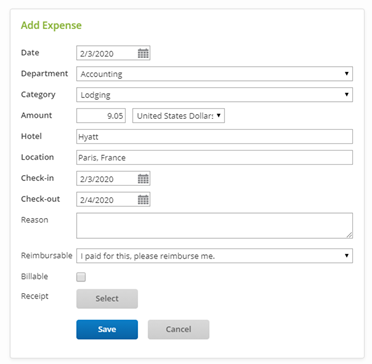Click the Category label

click(x=38, y=94)
